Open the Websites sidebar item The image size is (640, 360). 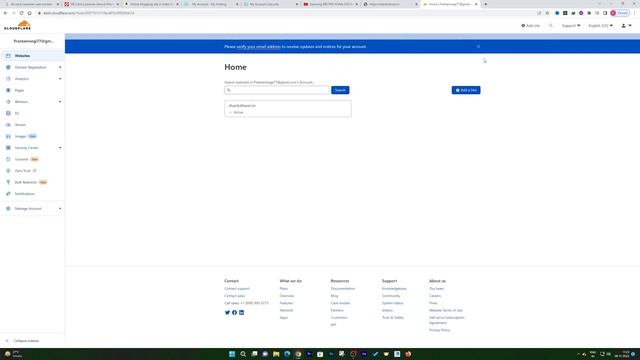32,56
